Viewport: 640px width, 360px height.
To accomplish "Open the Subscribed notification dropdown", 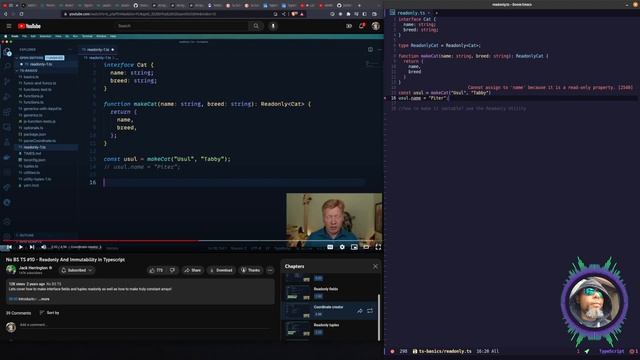I will pyautogui.click(x=91, y=270).
